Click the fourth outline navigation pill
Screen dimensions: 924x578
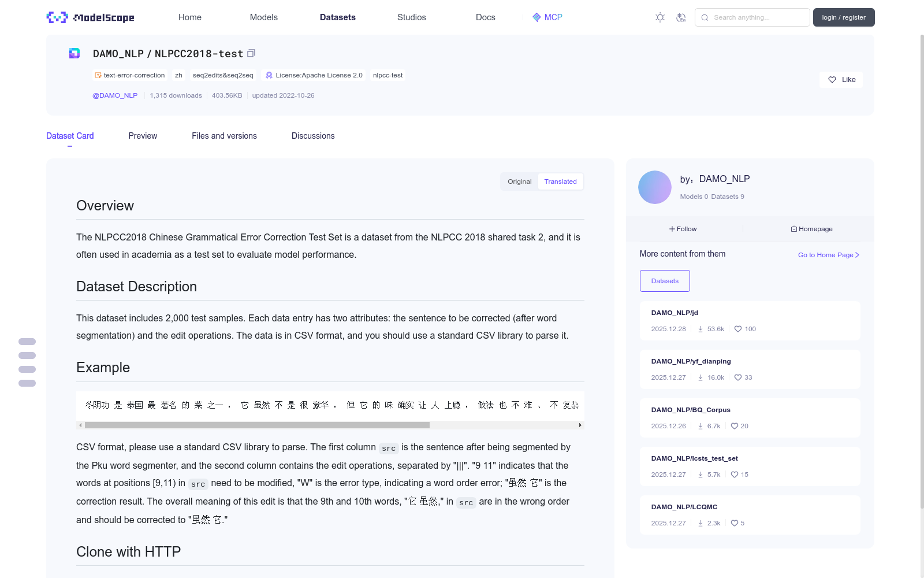(27, 383)
